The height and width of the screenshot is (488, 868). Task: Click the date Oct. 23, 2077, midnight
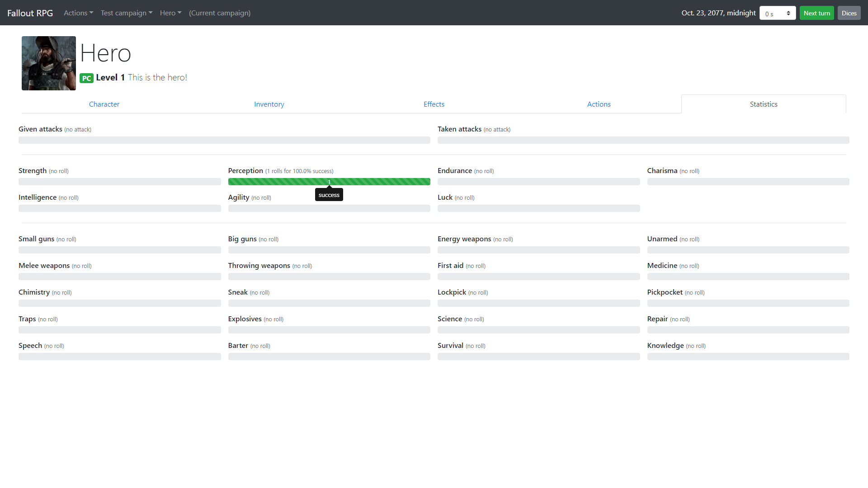pyautogui.click(x=718, y=13)
